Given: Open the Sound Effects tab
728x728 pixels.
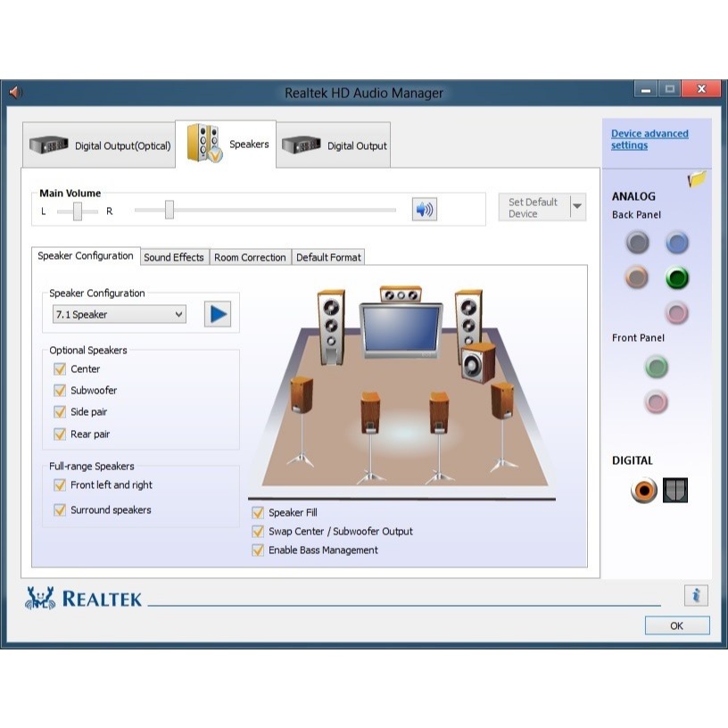Looking at the screenshot, I should pyautogui.click(x=174, y=257).
